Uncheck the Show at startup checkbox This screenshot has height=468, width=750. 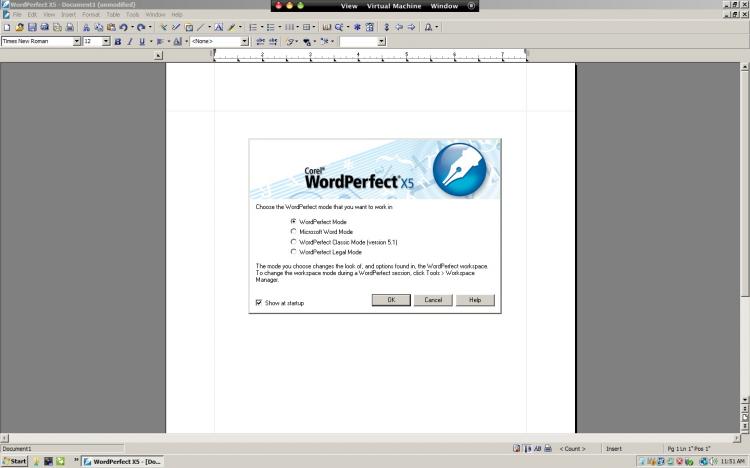tap(259, 302)
